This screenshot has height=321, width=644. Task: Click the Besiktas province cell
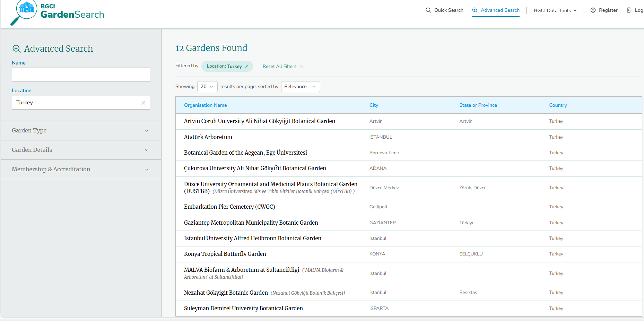[468, 292]
